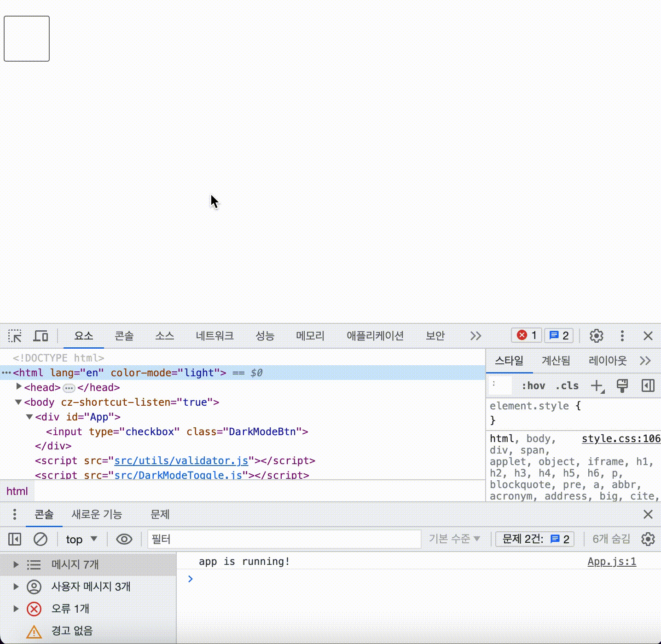
Task: Open console settings gear icon
Action: click(648, 539)
